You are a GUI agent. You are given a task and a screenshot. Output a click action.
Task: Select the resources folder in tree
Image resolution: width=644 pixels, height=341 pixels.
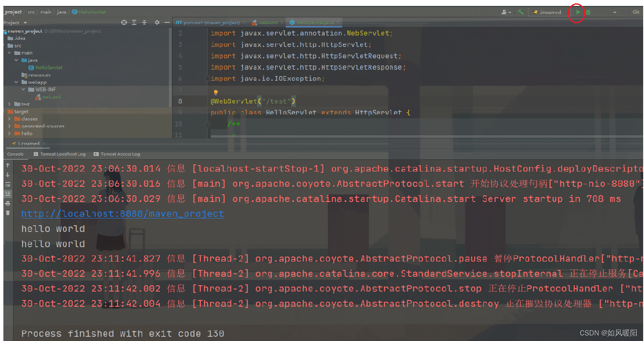pos(36,75)
